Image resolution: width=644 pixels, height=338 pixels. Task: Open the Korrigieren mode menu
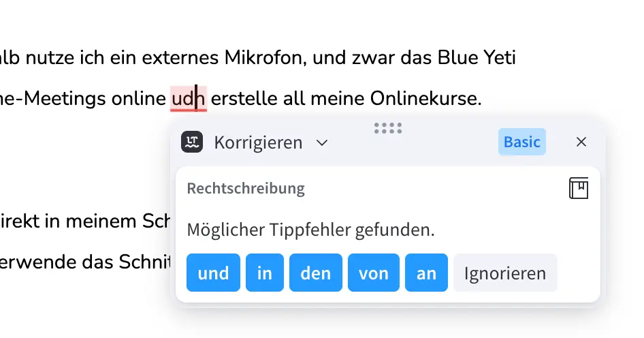tap(258, 142)
